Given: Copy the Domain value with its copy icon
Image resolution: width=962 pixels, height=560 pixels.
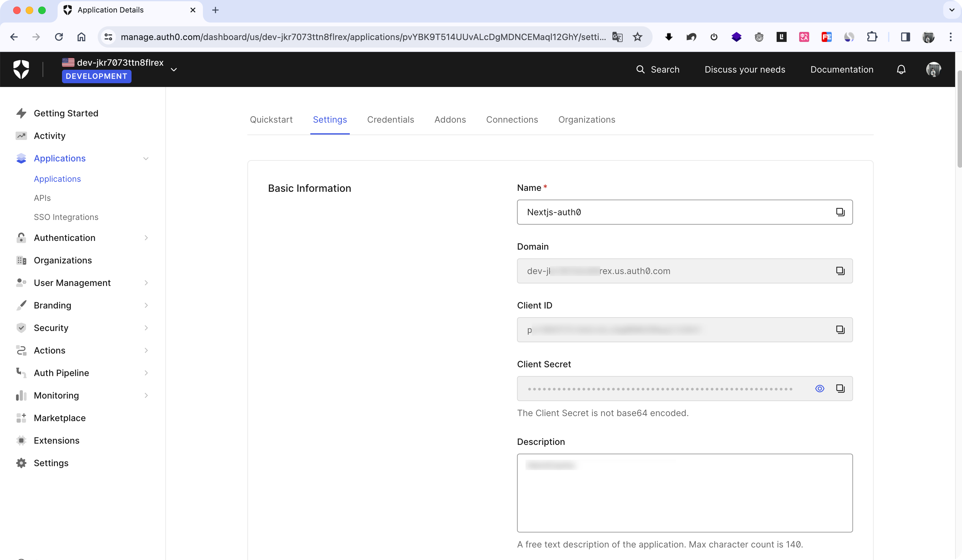Looking at the screenshot, I should point(840,271).
